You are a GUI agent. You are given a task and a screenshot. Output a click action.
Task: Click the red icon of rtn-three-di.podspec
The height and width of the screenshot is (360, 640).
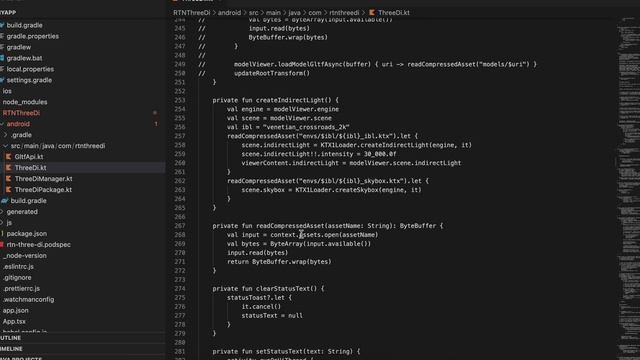coord(2,245)
